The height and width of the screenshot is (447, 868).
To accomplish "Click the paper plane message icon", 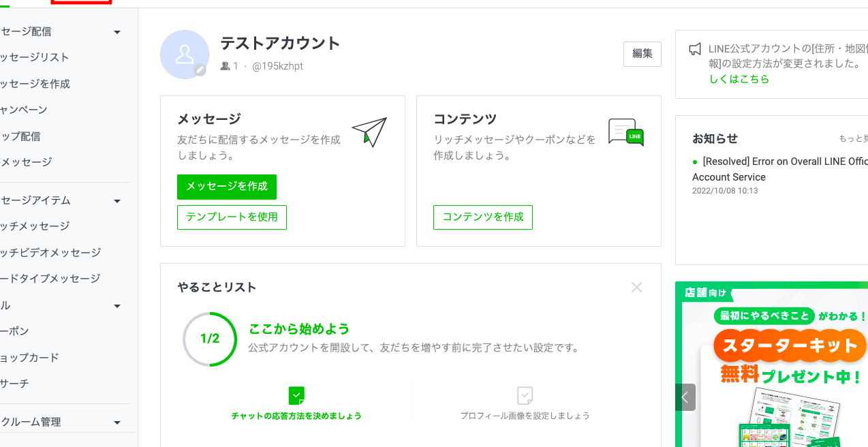I will [x=369, y=132].
